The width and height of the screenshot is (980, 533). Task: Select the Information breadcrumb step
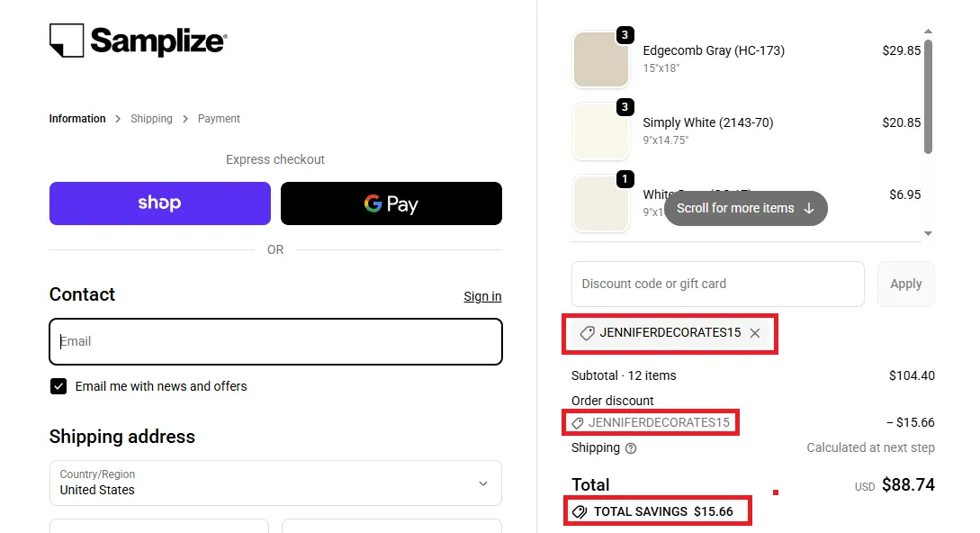point(76,118)
